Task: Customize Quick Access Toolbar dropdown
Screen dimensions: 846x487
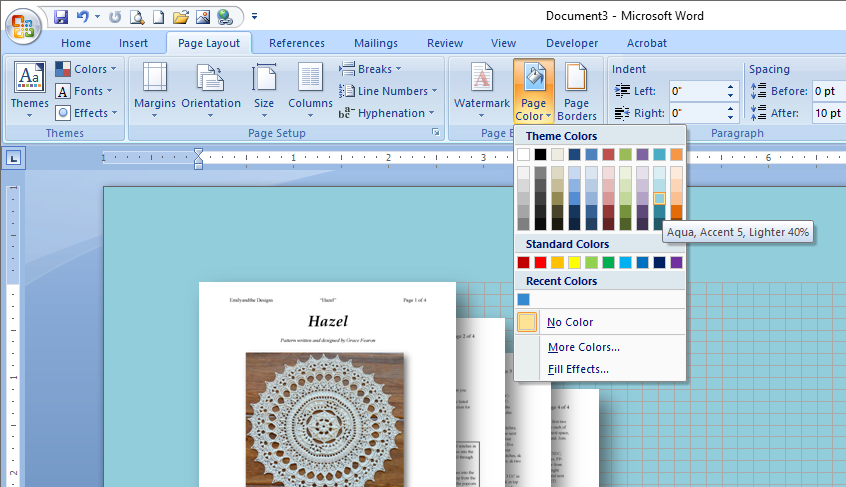Action: click(x=254, y=17)
